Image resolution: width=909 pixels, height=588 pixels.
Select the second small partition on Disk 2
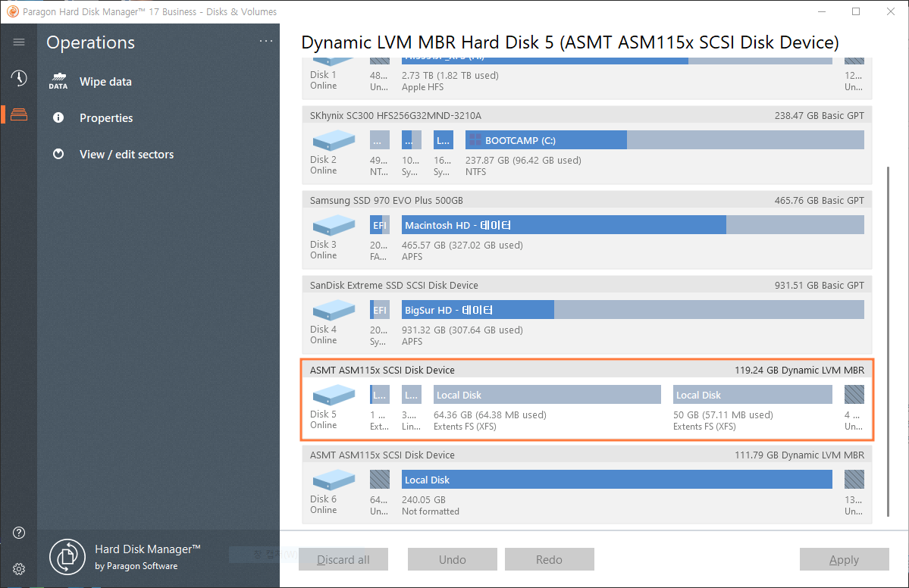412,140
